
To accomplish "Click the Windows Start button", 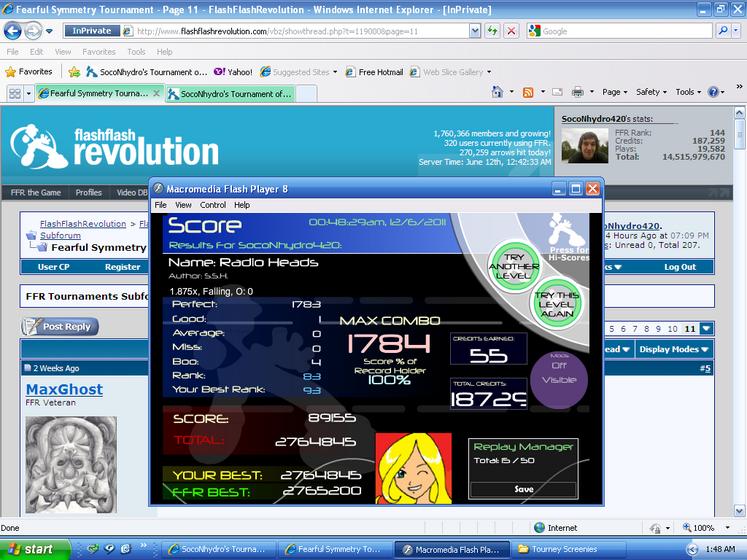I will click(x=34, y=550).
